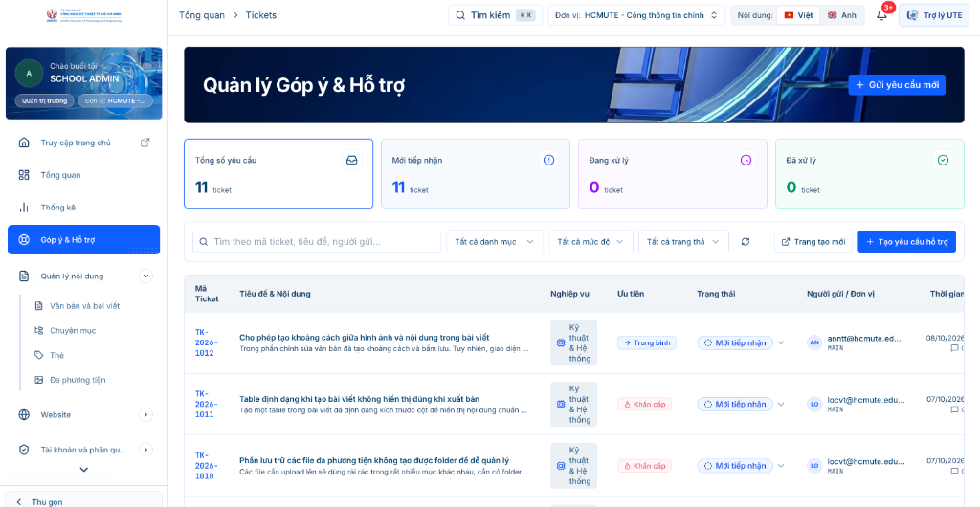Click Mới tiếp nhận status of TK-2026-1012
The height and width of the screenshot is (507, 980).
tap(735, 342)
